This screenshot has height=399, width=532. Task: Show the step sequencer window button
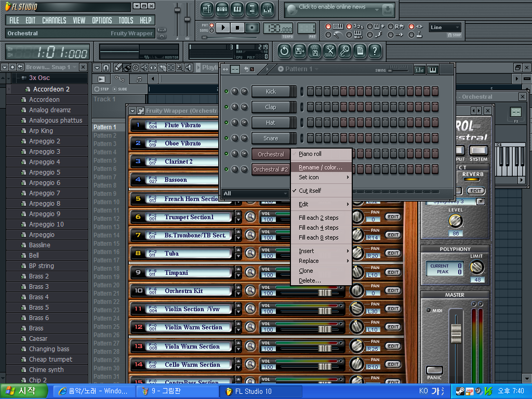click(x=222, y=9)
